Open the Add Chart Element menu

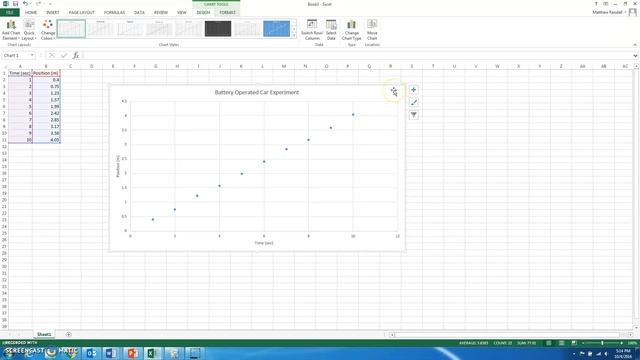pos(11,30)
